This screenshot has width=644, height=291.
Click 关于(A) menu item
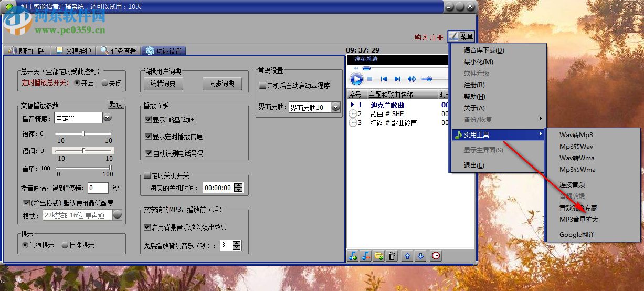[474, 108]
